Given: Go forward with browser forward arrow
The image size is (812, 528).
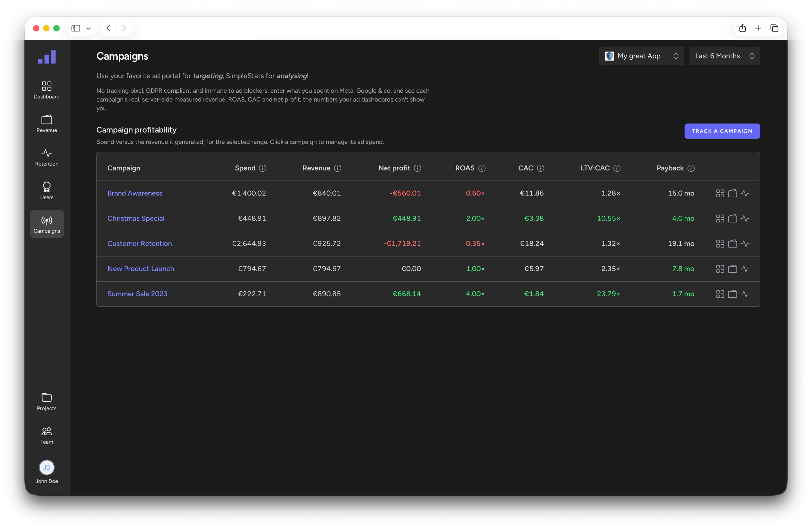Looking at the screenshot, I should 124,28.
